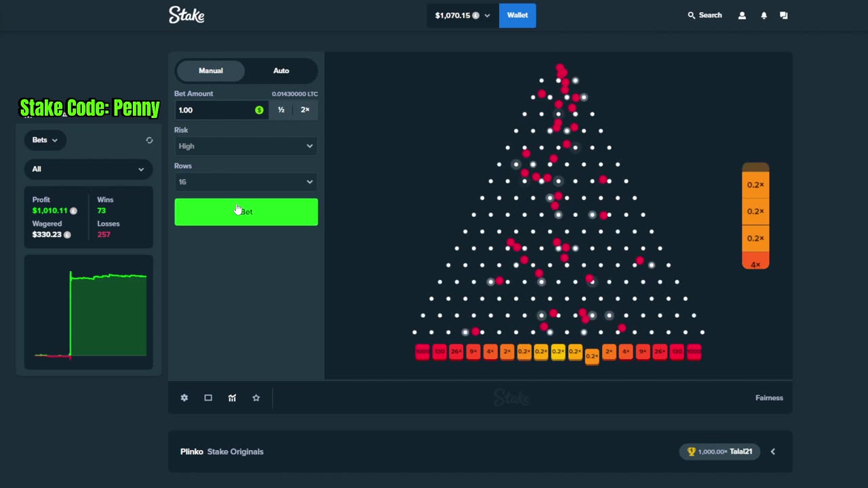Favorite the game with star icon
Viewport: 868px width, 488px height.
tap(256, 398)
